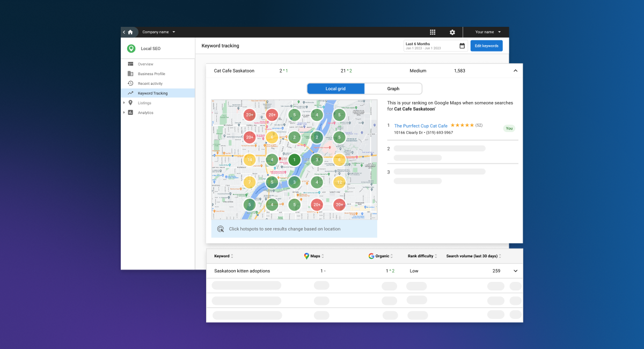
Task: Open the Your name account dropdown
Action: 488,32
